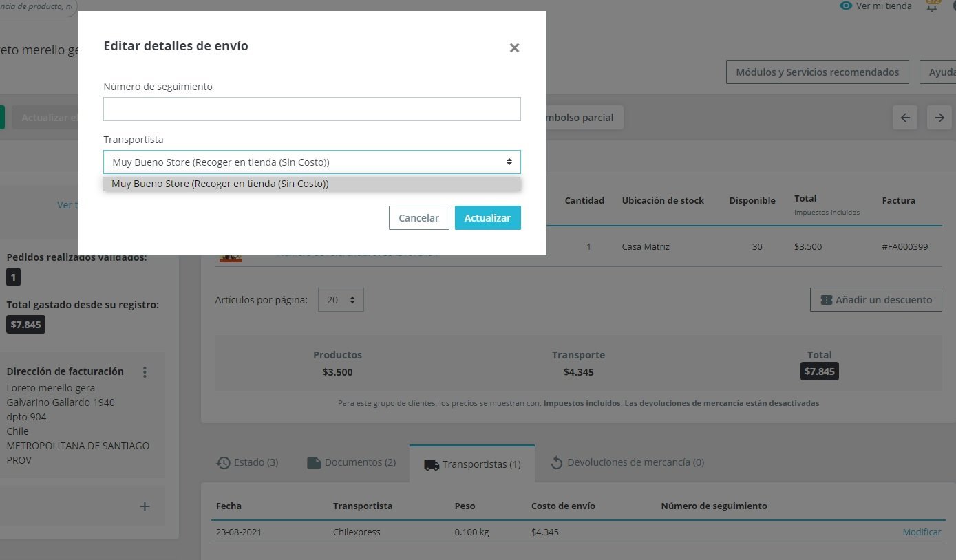This screenshot has height=560, width=956.
Task: Click the 0.100 kg weight value
Action: [472, 532]
